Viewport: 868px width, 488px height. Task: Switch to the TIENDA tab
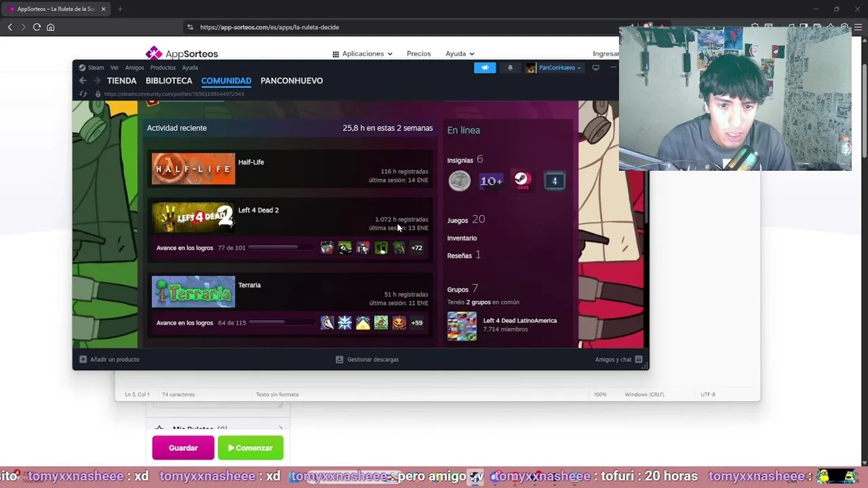click(121, 81)
